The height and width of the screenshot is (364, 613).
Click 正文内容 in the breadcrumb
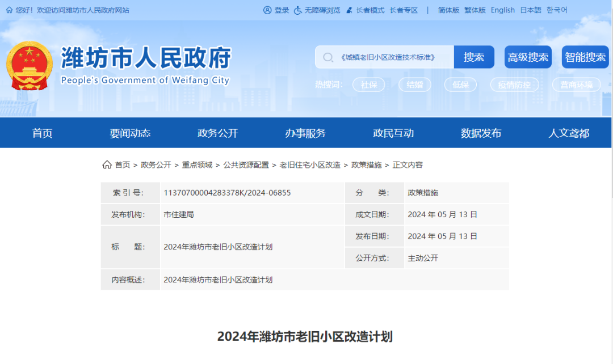tap(408, 165)
